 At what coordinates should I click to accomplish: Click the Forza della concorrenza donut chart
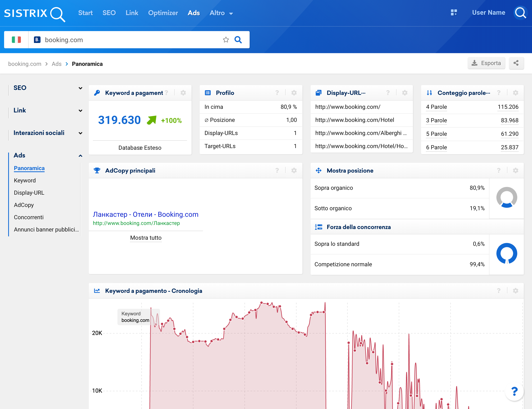pyautogui.click(x=507, y=254)
